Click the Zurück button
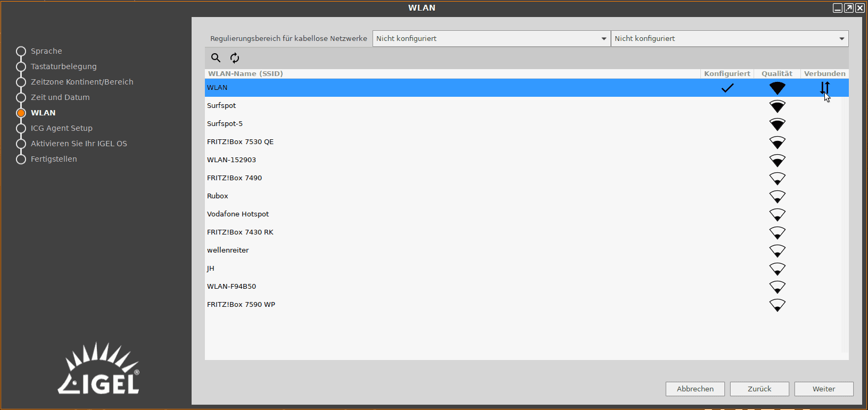Image resolution: width=868 pixels, height=410 pixels. 759,389
